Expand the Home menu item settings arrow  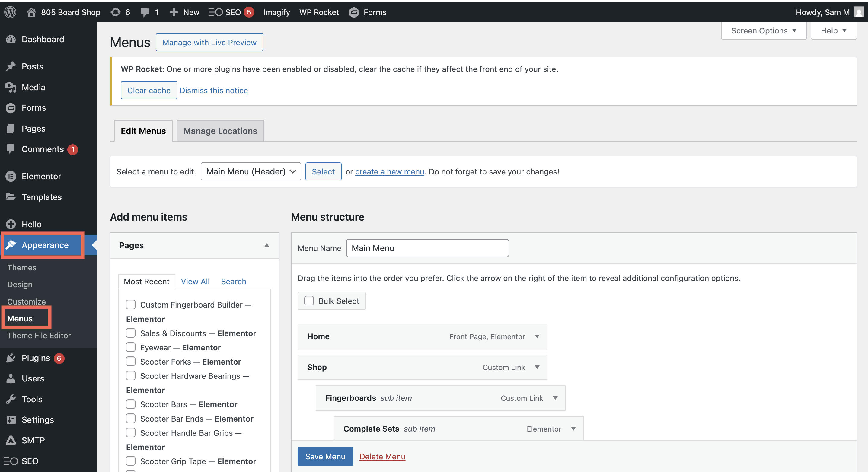[x=537, y=336]
